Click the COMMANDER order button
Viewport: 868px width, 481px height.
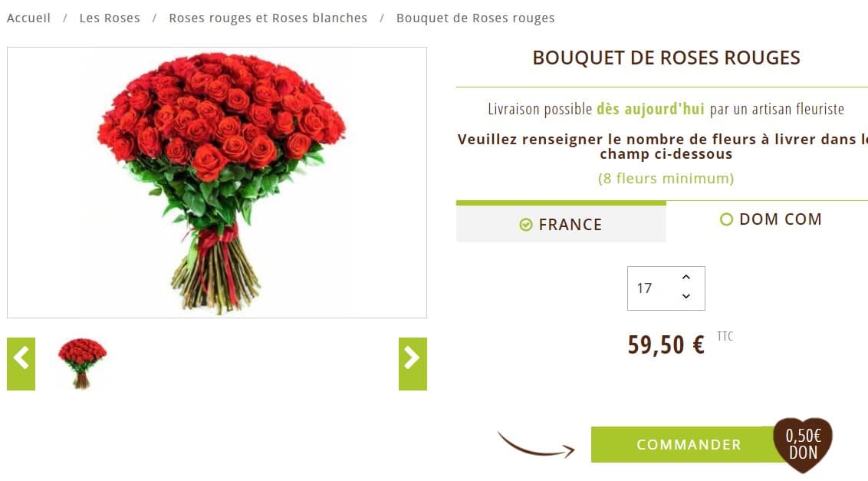(x=688, y=444)
